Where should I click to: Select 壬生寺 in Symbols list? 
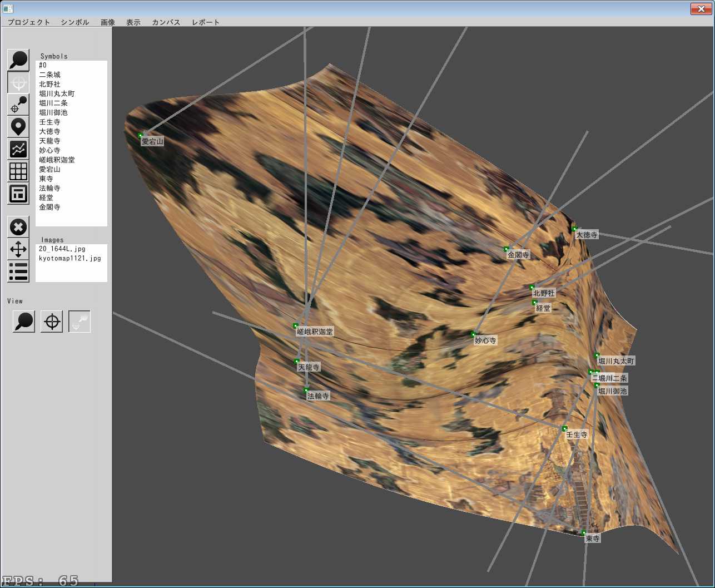[x=71, y=122]
